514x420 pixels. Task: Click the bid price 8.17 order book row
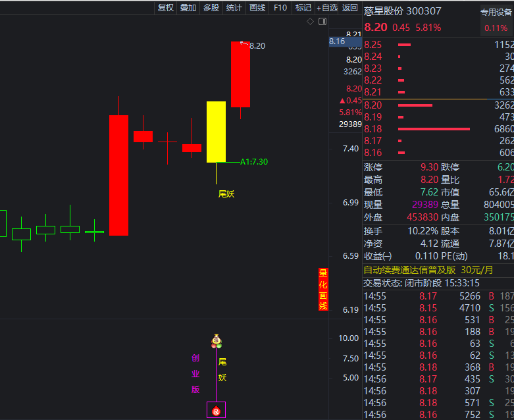point(438,141)
